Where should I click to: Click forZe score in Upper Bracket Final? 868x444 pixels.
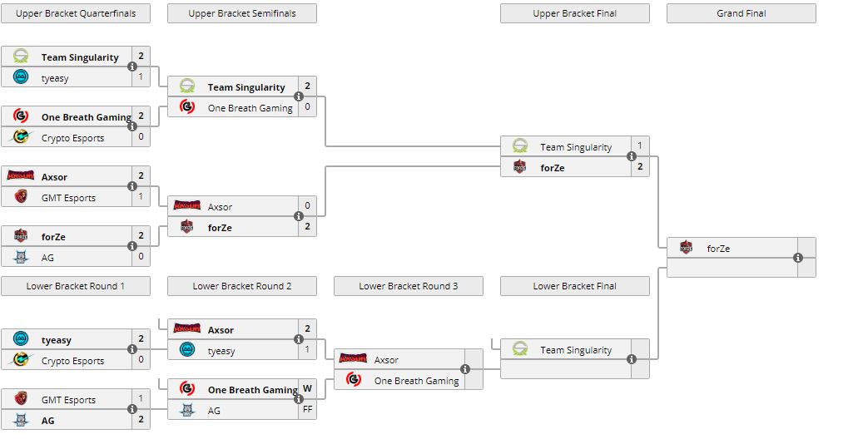point(639,167)
